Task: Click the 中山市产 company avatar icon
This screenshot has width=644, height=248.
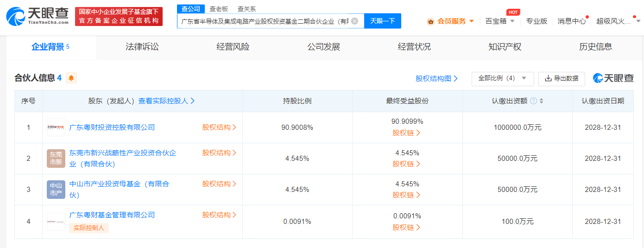Action: [56, 190]
